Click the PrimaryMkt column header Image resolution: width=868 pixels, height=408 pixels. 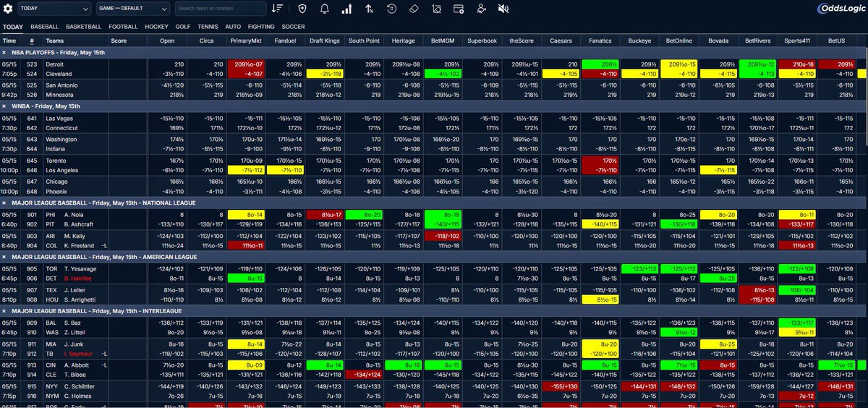click(x=246, y=41)
